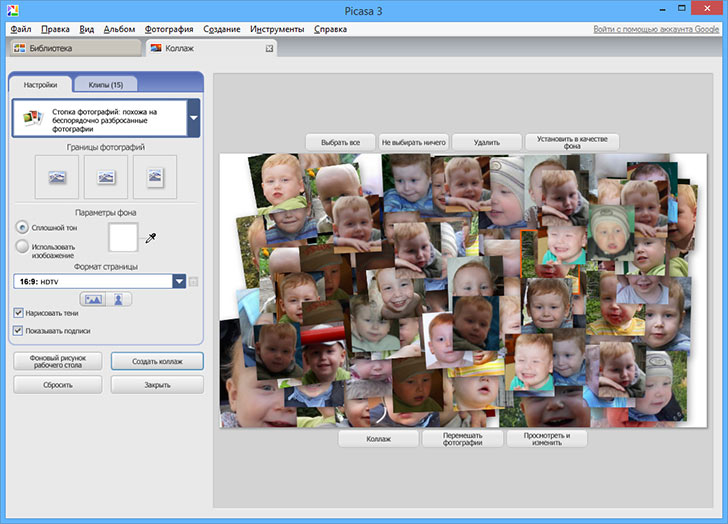Select the Сплошной тон radio button
The image size is (728, 524).
(x=22, y=227)
